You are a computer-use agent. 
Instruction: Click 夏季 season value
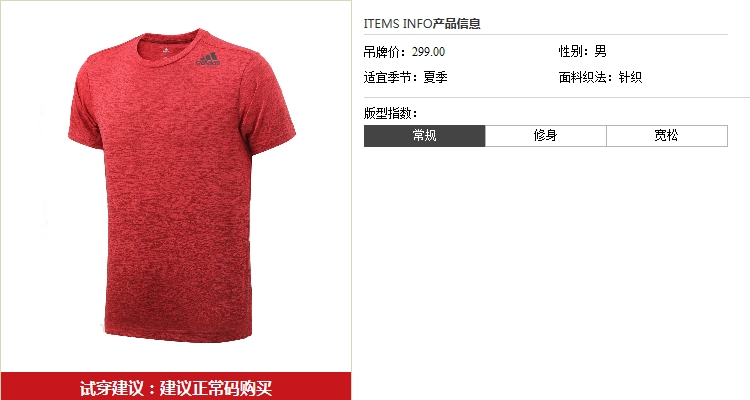pyautogui.click(x=435, y=77)
